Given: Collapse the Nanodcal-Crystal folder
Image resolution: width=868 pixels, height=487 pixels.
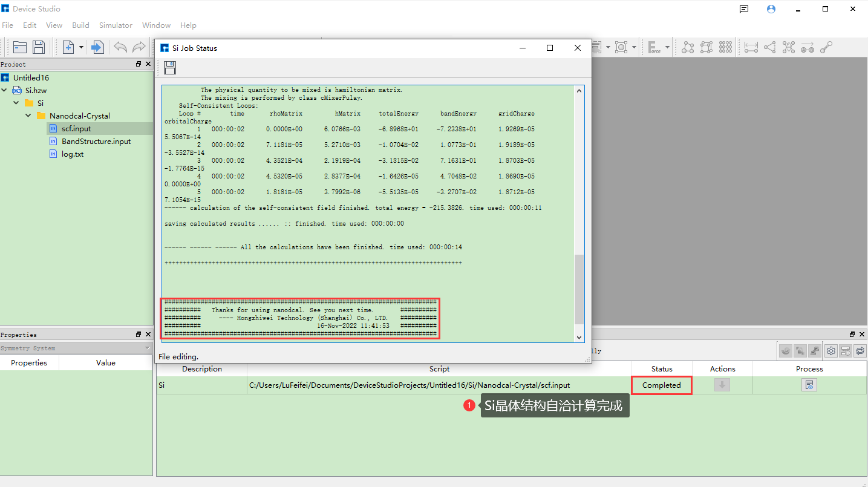Looking at the screenshot, I should (x=28, y=116).
